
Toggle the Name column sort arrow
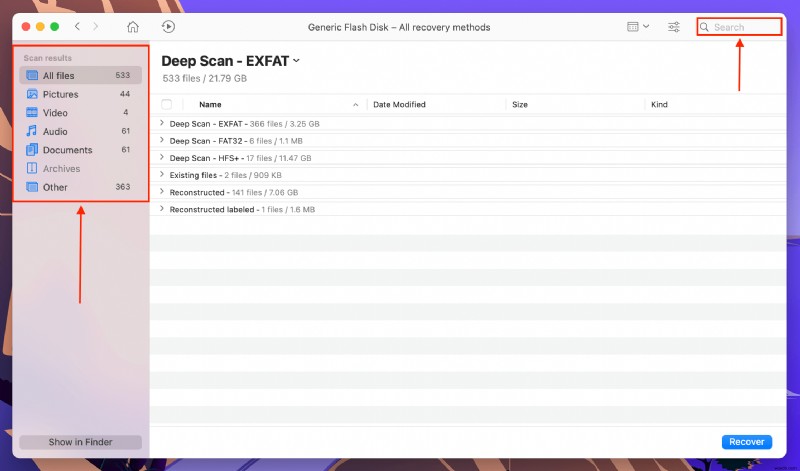click(356, 105)
